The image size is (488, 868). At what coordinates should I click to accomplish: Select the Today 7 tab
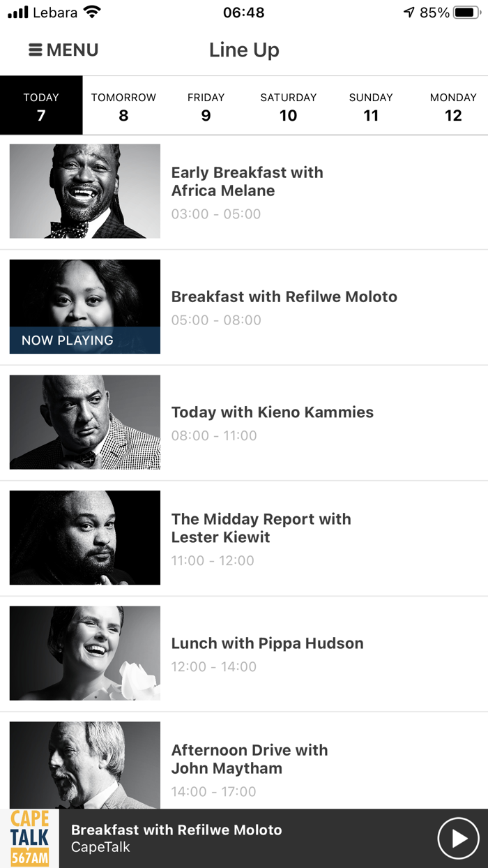(x=41, y=106)
